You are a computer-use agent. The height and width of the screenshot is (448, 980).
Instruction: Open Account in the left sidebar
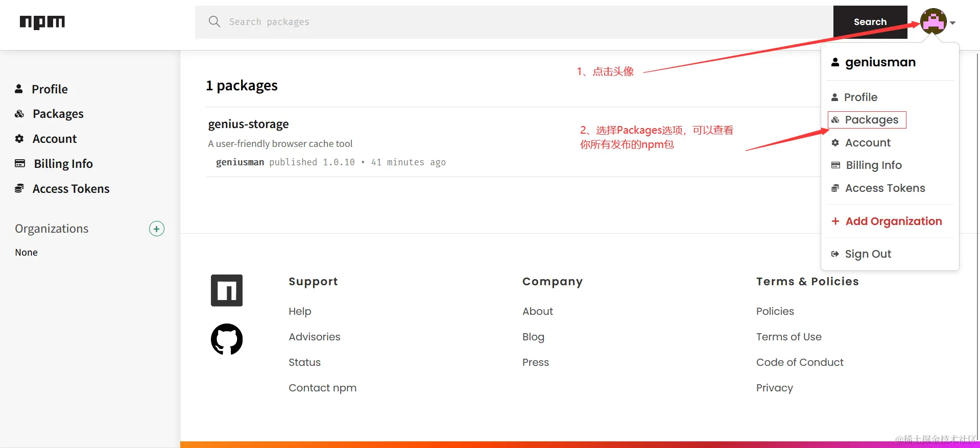coord(55,139)
